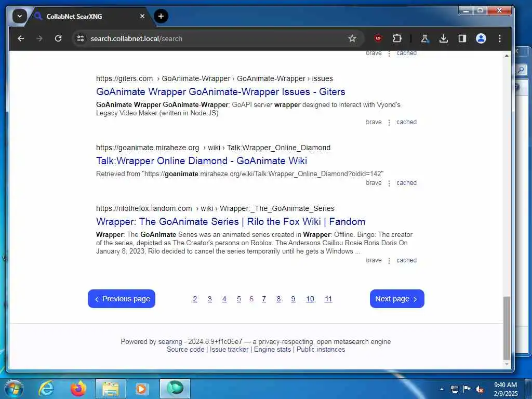
Task: Open the tab search dropdown arrow
Action: pos(20,16)
